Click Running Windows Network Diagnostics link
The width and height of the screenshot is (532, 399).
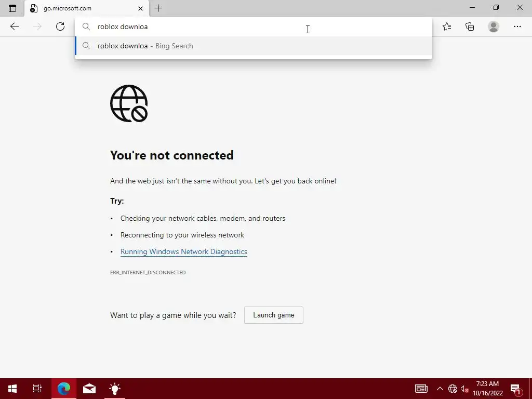183,252
